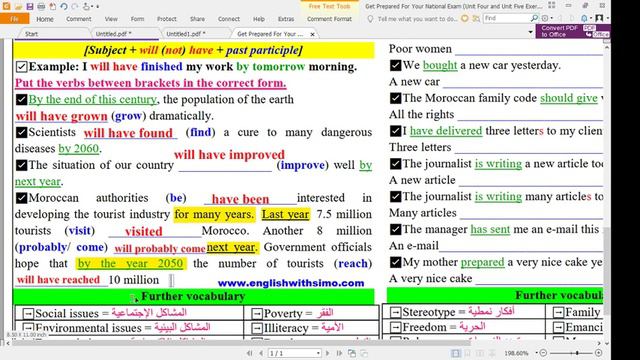Select the facing pages view icon

[480, 353]
